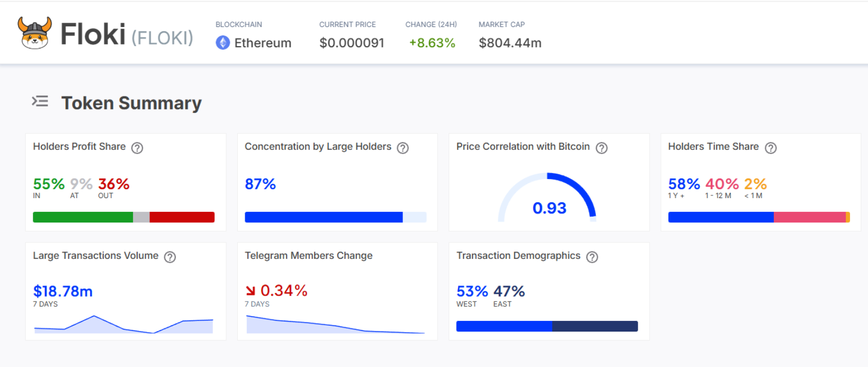868x367 pixels.
Task: Click the Ethereum blockchain icon
Action: 223,43
